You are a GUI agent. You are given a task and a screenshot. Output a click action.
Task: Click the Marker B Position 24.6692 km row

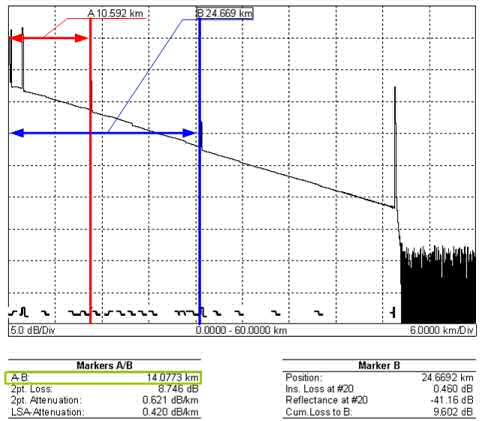pos(379,378)
